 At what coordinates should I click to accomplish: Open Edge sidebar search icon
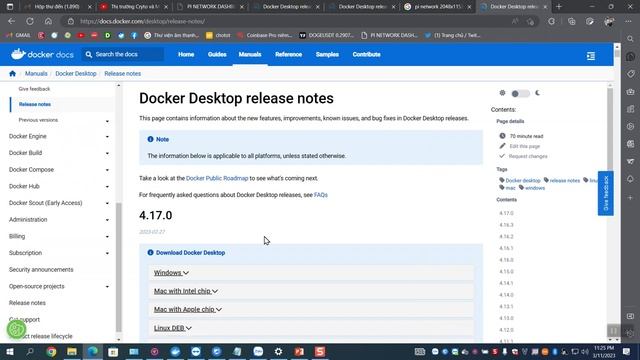pos(631,39)
